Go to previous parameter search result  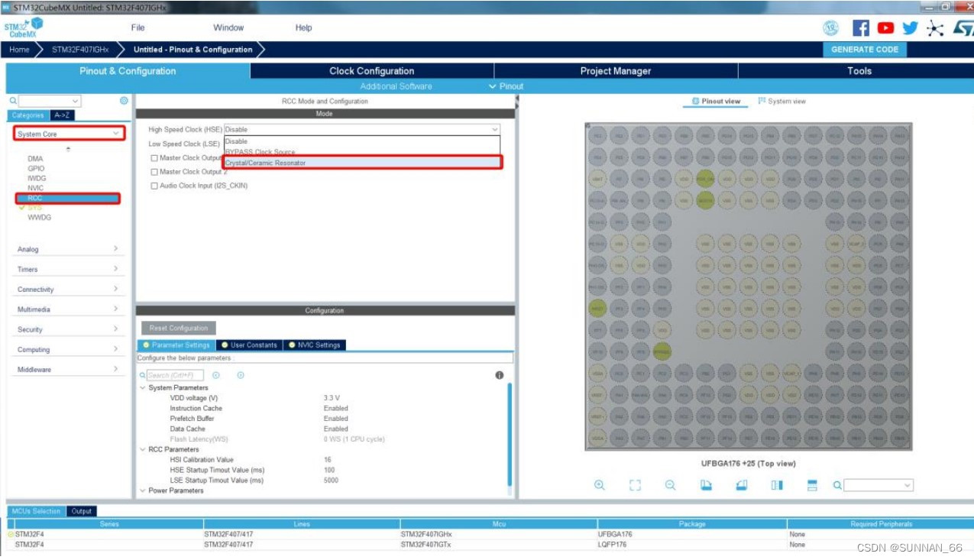pyautogui.click(x=216, y=375)
